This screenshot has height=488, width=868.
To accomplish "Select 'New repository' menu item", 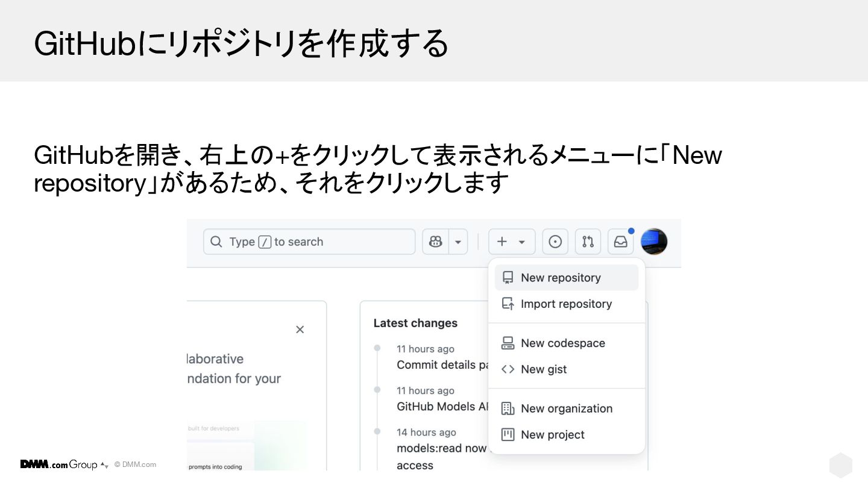I will tap(567, 278).
